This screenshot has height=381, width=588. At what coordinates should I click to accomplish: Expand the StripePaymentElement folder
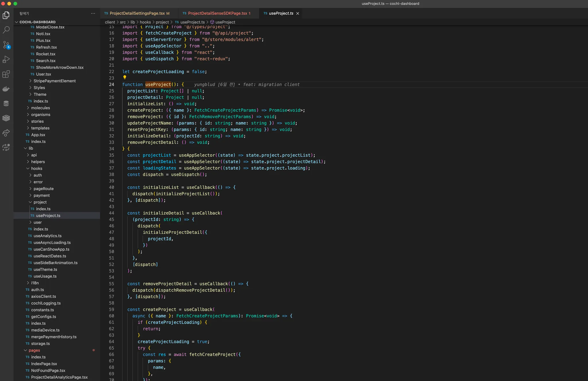55,81
